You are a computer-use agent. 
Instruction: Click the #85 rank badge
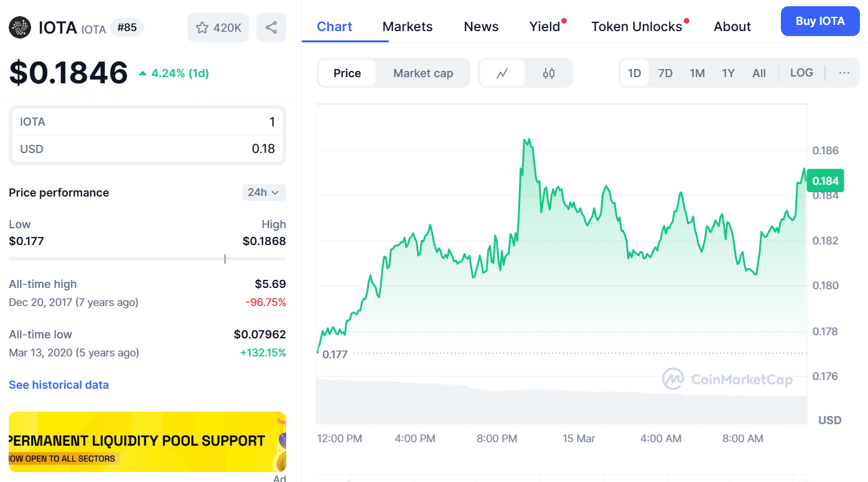tap(127, 27)
